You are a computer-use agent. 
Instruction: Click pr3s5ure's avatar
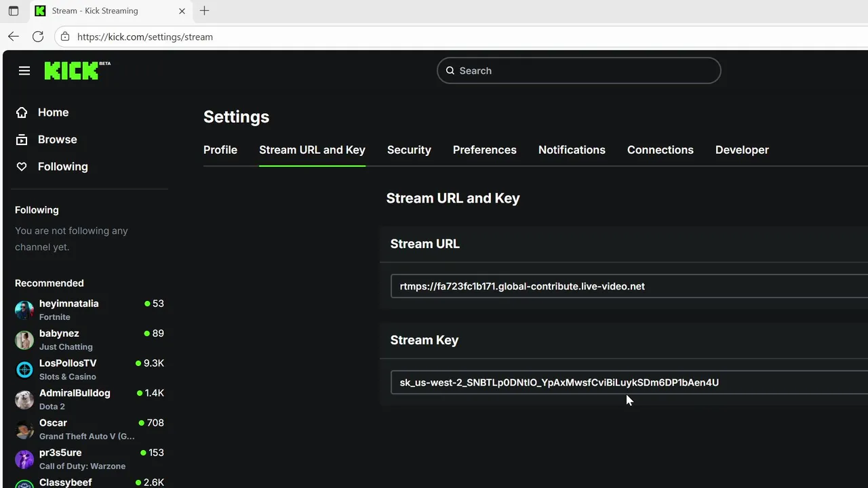pos(24,460)
